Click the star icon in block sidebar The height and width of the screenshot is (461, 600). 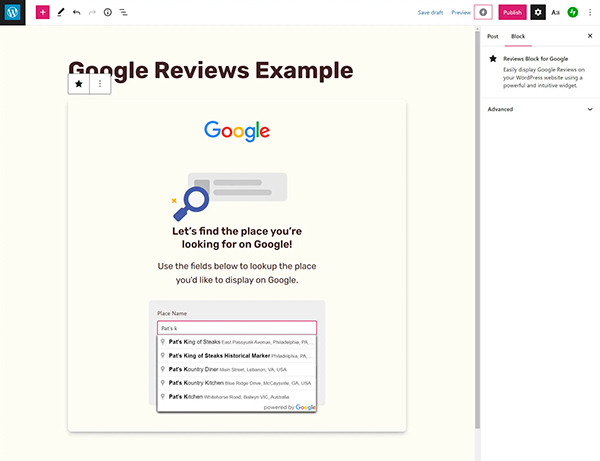(x=493, y=59)
